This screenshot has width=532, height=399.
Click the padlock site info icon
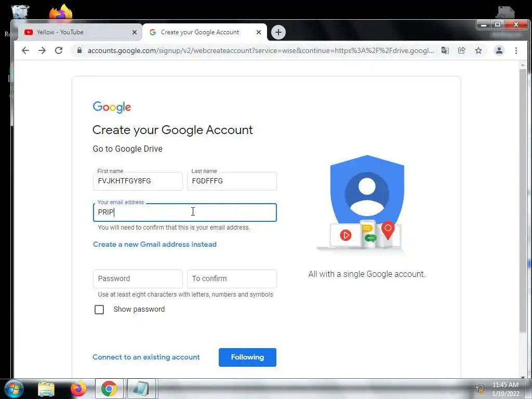click(79, 50)
